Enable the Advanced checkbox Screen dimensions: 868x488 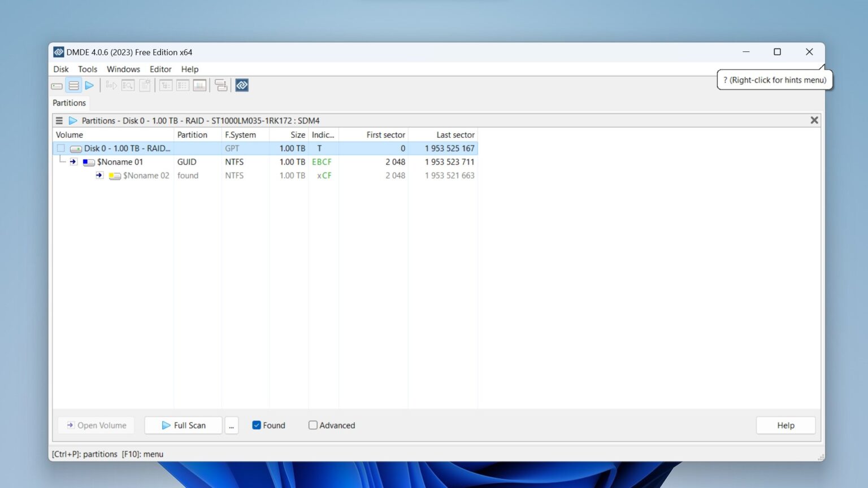pyautogui.click(x=313, y=425)
